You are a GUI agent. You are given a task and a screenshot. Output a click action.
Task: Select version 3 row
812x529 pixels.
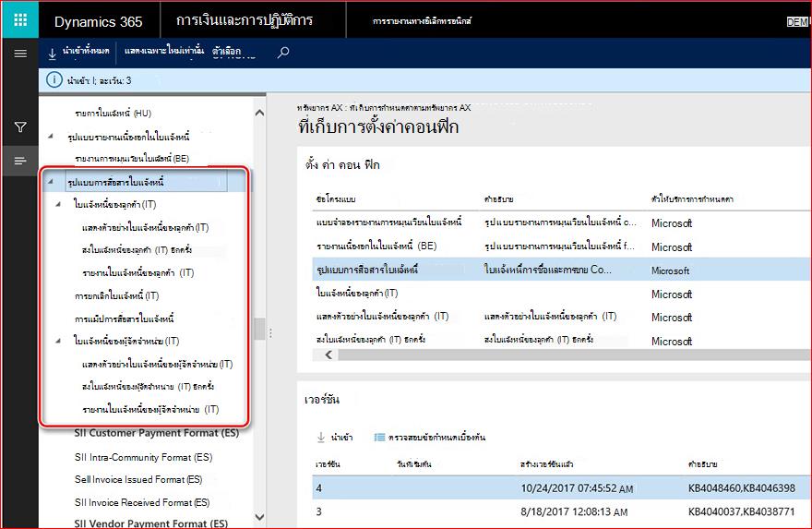(562, 511)
